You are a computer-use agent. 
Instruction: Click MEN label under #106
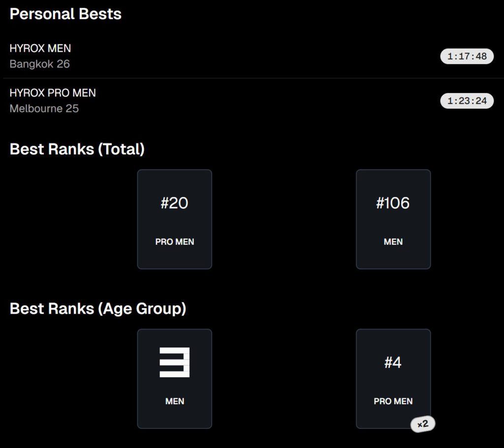[393, 242]
